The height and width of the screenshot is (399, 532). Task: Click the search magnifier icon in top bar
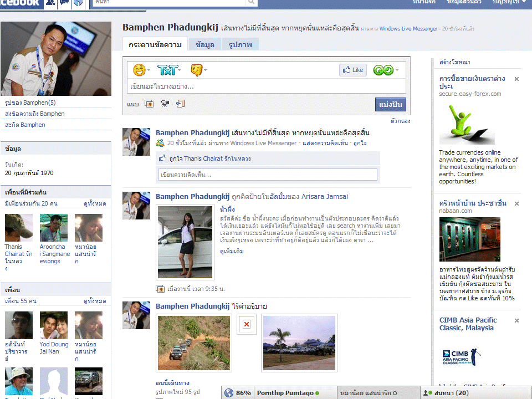click(252, 2)
